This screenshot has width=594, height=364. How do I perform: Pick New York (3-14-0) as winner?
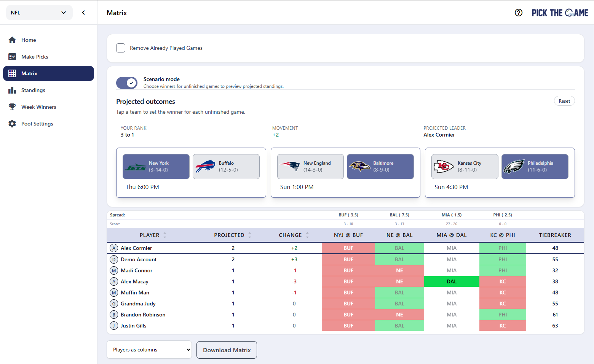pyautogui.click(x=156, y=167)
